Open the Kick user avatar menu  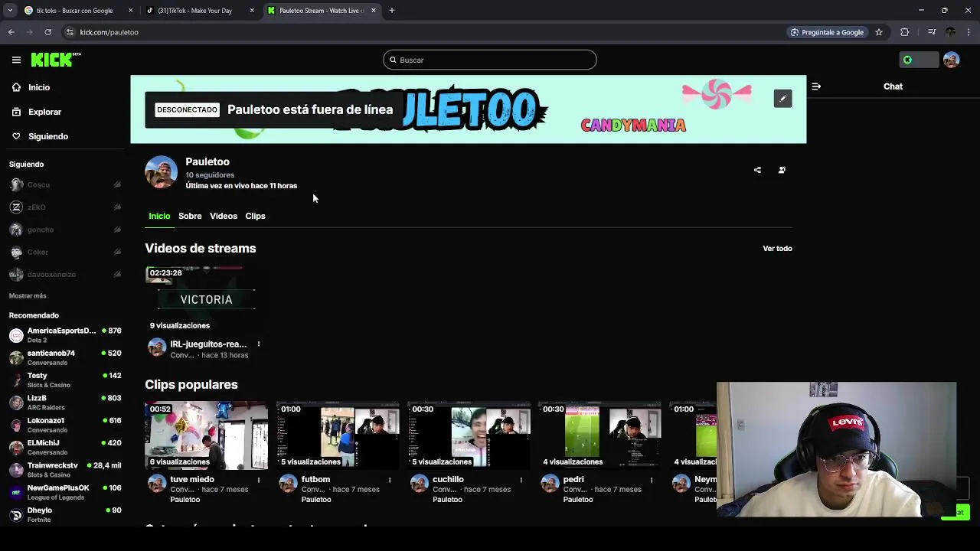(951, 60)
